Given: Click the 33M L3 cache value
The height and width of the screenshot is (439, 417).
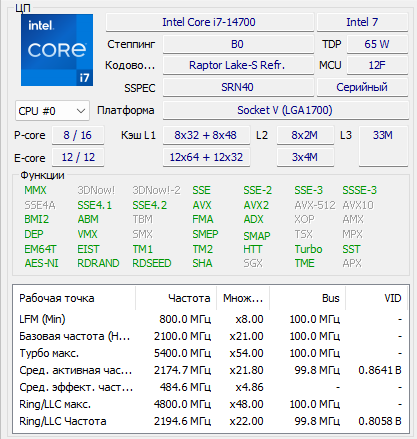Looking at the screenshot, I should coord(383,146).
